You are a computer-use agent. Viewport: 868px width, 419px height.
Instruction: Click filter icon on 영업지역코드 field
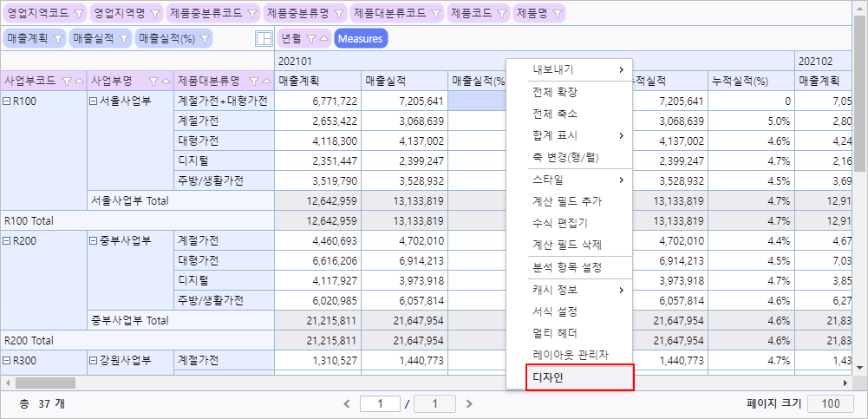[78, 15]
